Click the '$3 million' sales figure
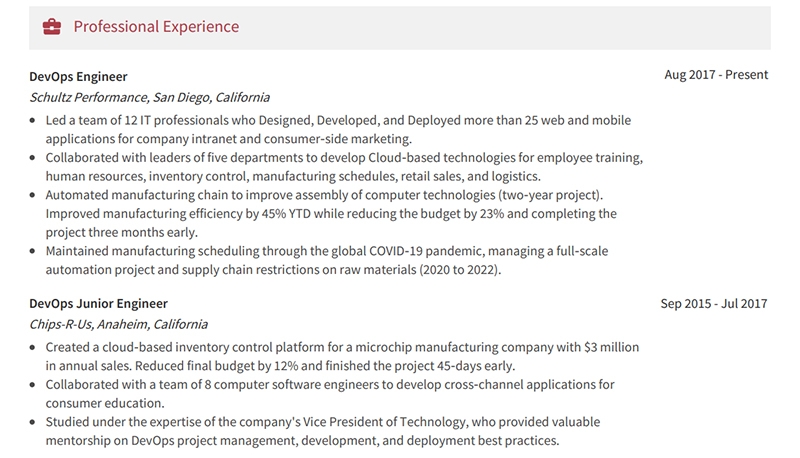Screen dimensions: 800x458 (611, 347)
